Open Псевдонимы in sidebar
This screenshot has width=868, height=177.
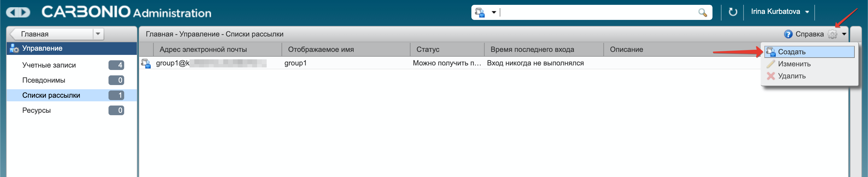[x=44, y=80]
